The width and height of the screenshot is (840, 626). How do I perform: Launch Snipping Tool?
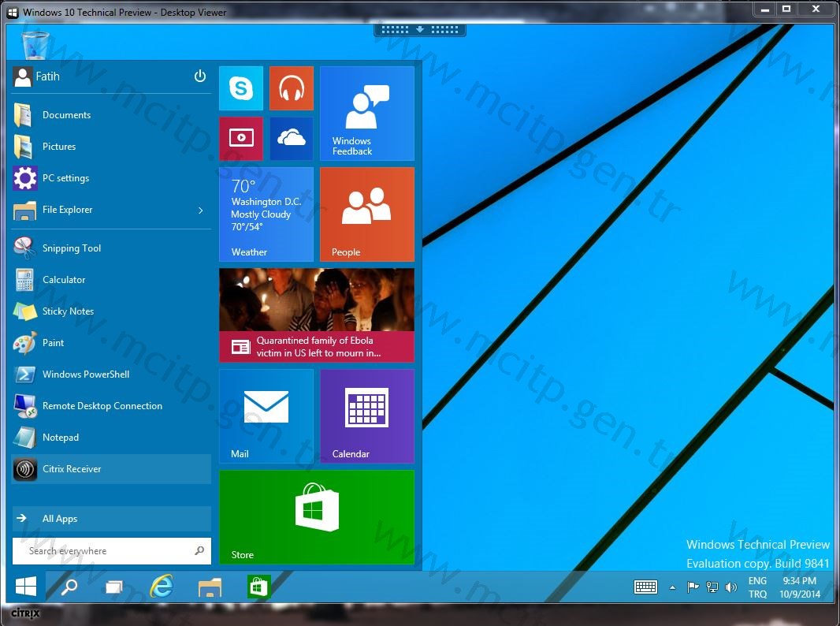tap(111, 248)
